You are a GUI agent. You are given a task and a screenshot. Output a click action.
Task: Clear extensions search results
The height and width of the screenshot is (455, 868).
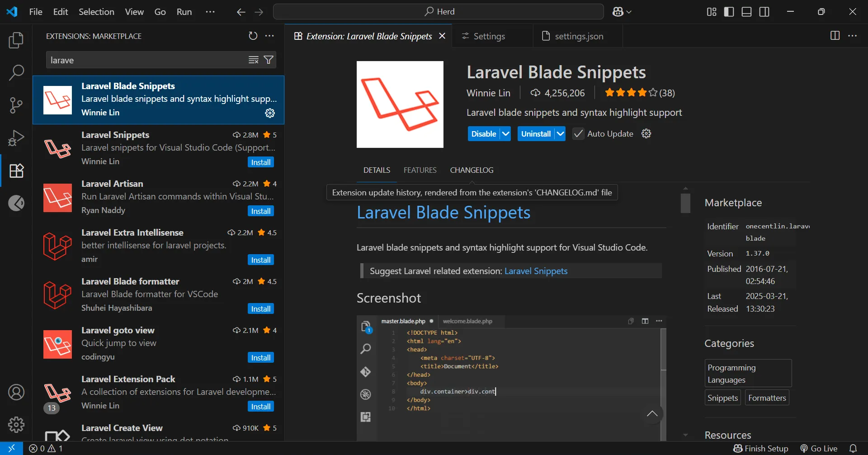coord(254,60)
